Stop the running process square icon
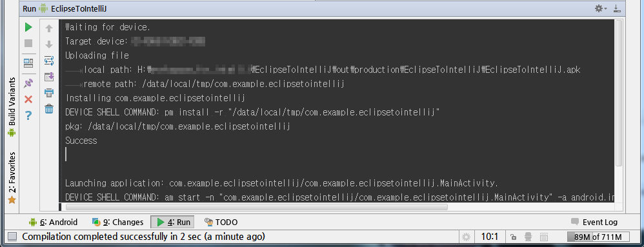Viewport: 644px width, 247px height. [x=28, y=43]
